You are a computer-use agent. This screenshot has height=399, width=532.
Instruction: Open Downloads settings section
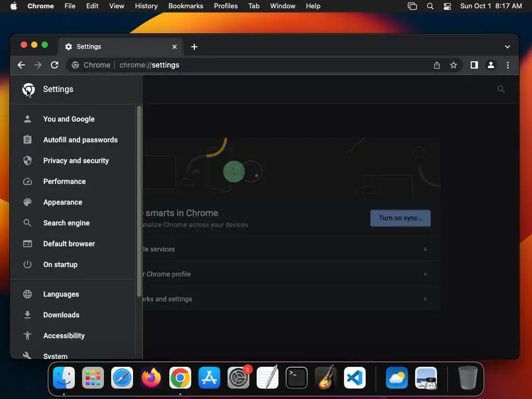(x=61, y=315)
